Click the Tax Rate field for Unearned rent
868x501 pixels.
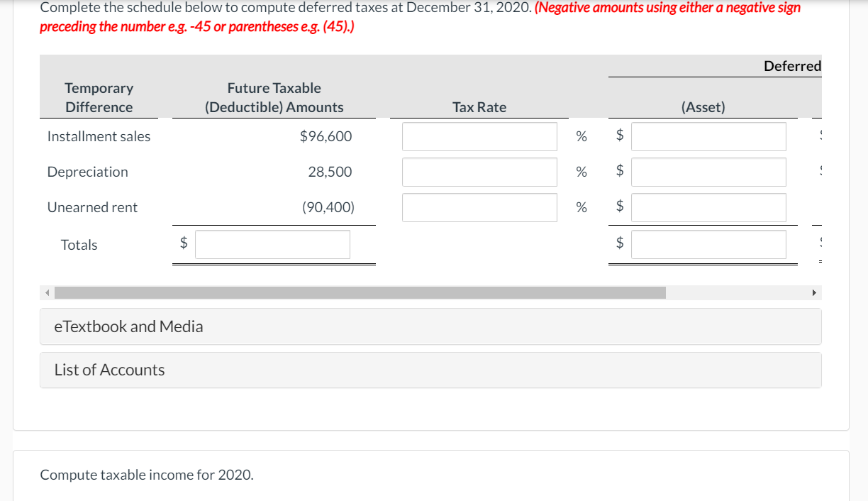click(x=479, y=207)
